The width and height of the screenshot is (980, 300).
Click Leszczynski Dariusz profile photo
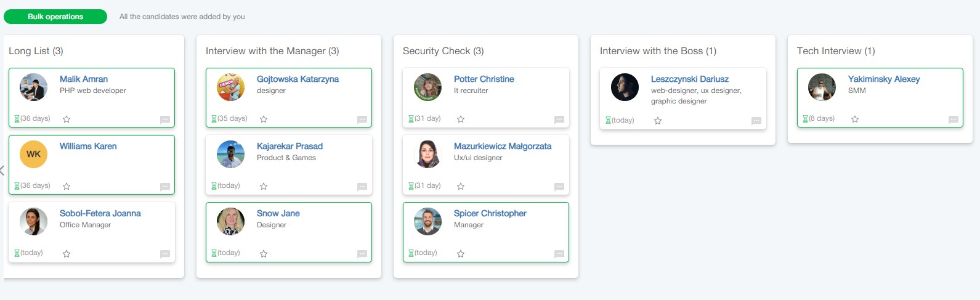click(625, 87)
